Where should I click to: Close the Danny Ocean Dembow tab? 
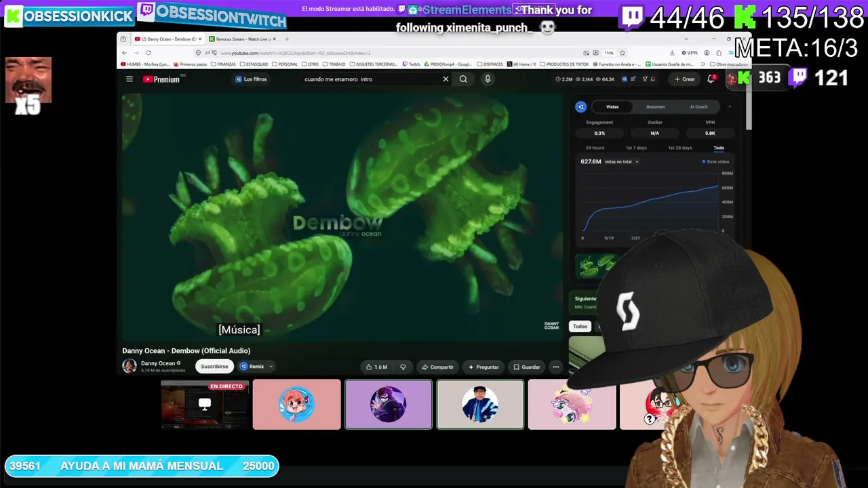pos(200,39)
